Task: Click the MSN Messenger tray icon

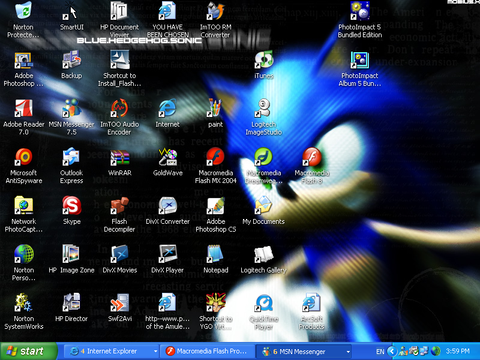Action: point(404,351)
